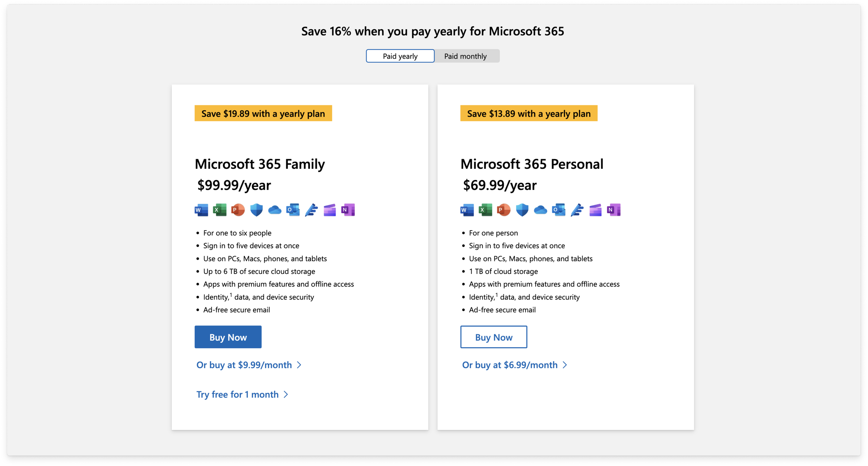Start the free 1 month trial
This screenshot has width=868, height=466.
click(x=242, y=394)
